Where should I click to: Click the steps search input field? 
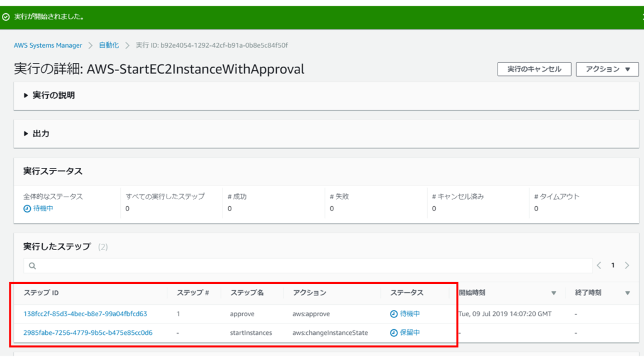click(308, 265)
